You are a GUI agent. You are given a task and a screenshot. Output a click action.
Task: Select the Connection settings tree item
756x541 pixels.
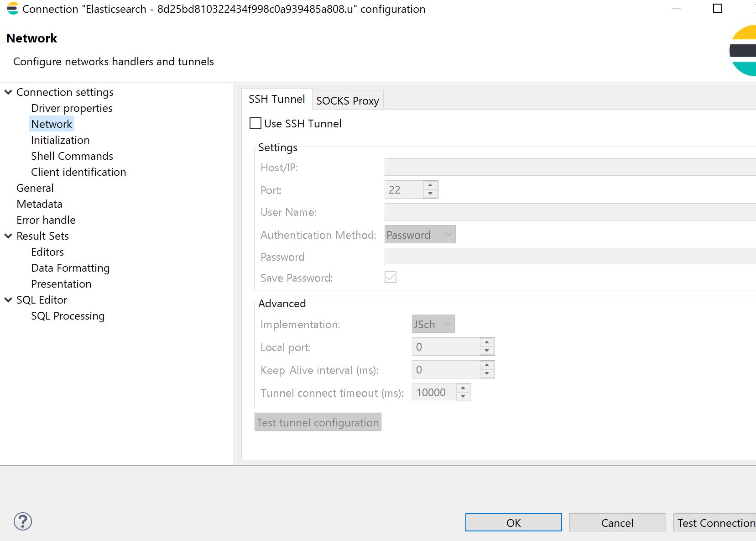click(65, 92)
